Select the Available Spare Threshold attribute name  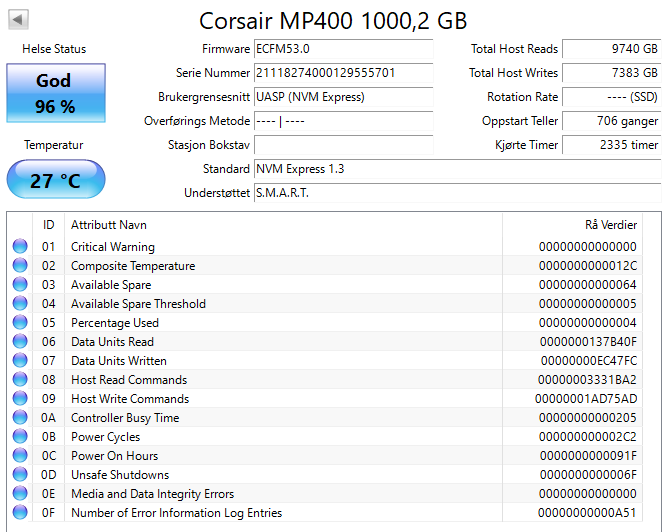coord(138,304)
